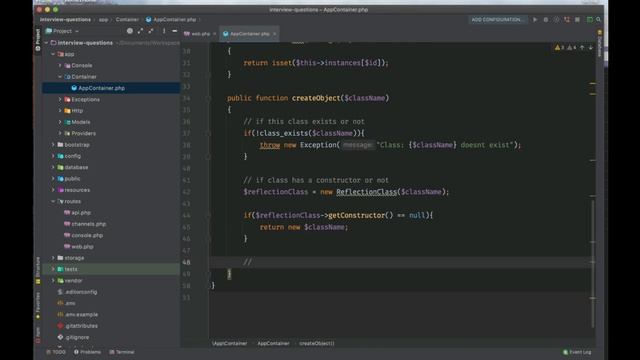The width and height of the screenshot is (640, 360).
Task: Open the Database tool stripe on right edge
Action: pos(600,44)
